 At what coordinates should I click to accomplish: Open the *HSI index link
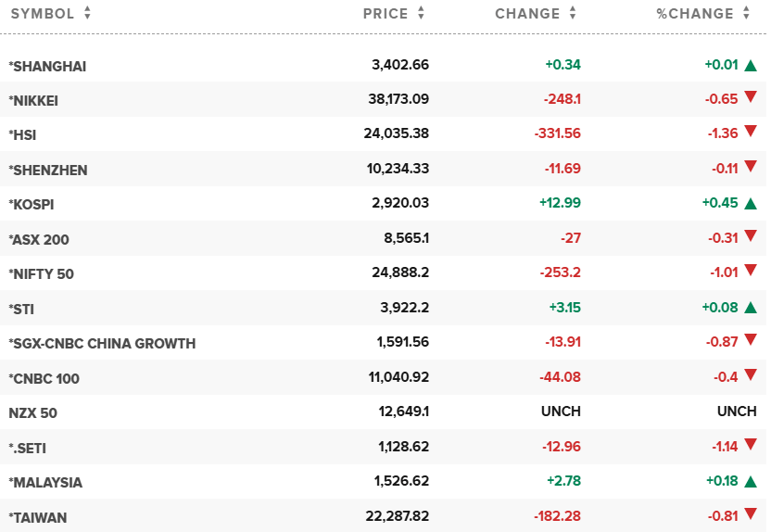[x=23, y=135]
